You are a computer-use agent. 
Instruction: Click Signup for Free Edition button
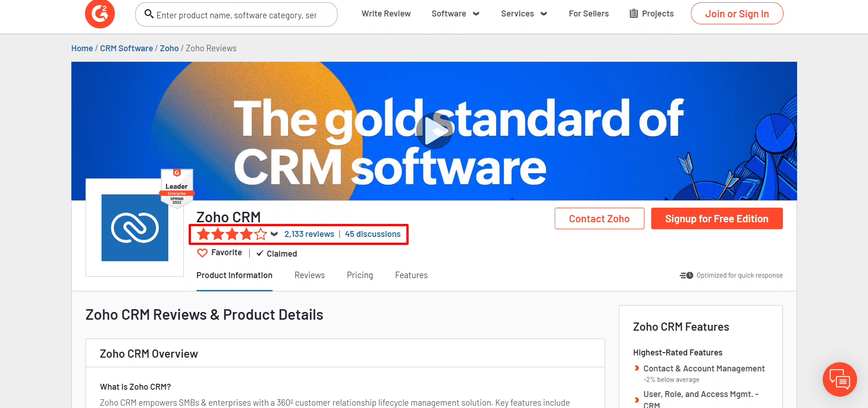(717, 219)
